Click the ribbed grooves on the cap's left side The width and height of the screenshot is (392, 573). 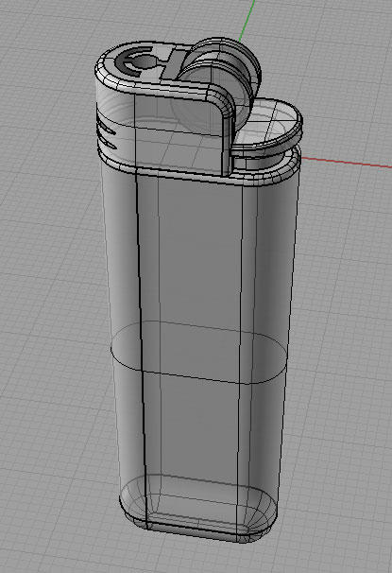pos(107,136)
